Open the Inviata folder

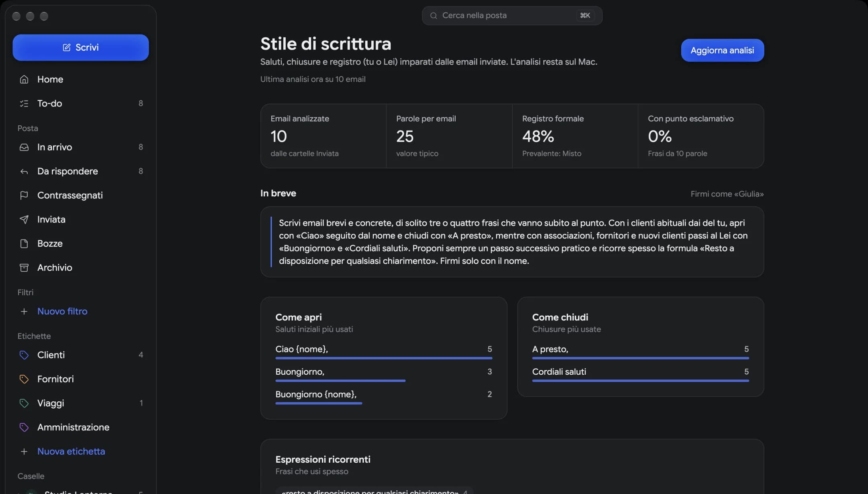coord(81,220)
